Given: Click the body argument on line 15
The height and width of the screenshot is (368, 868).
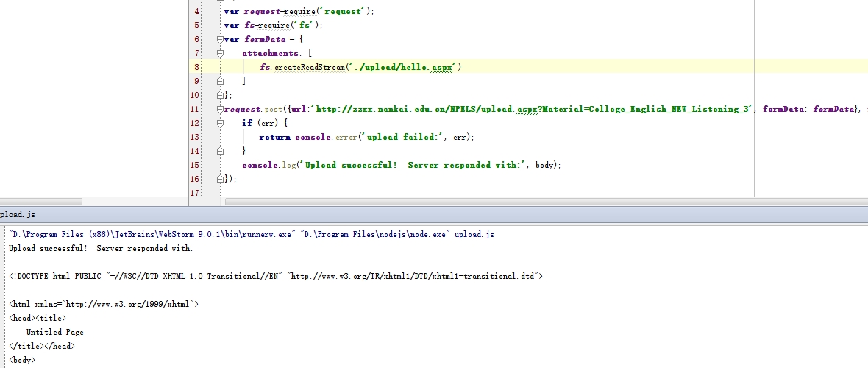Looking at the screenshot, I should click(x=544, y=165).
